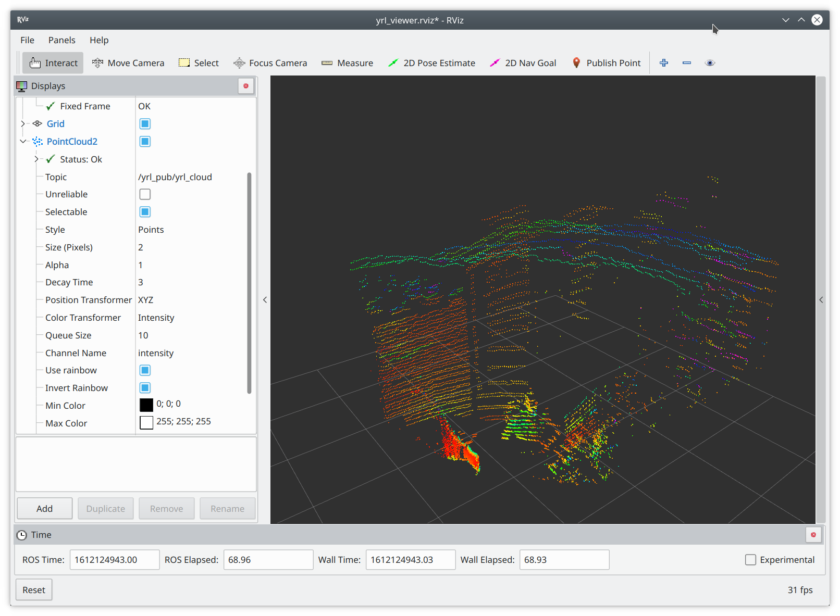Start the 2D Pose Estimate tool
Viewport: 840px width, 616px height.
click(431, 63)
